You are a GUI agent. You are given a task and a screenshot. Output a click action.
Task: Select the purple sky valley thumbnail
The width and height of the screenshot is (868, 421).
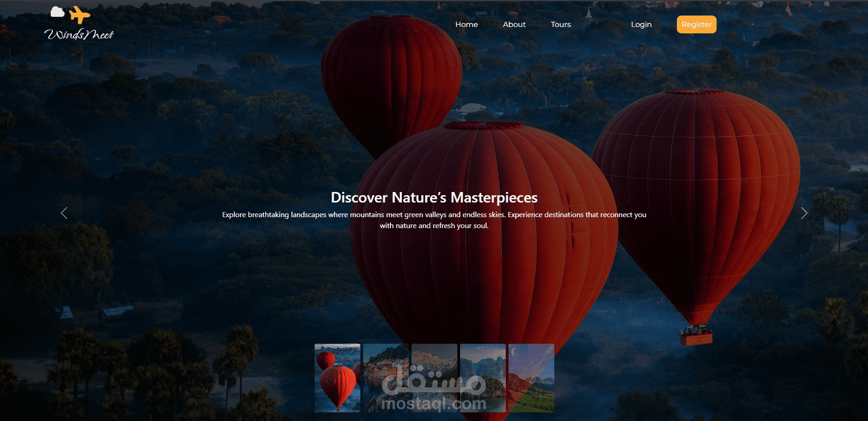(531, 378)
